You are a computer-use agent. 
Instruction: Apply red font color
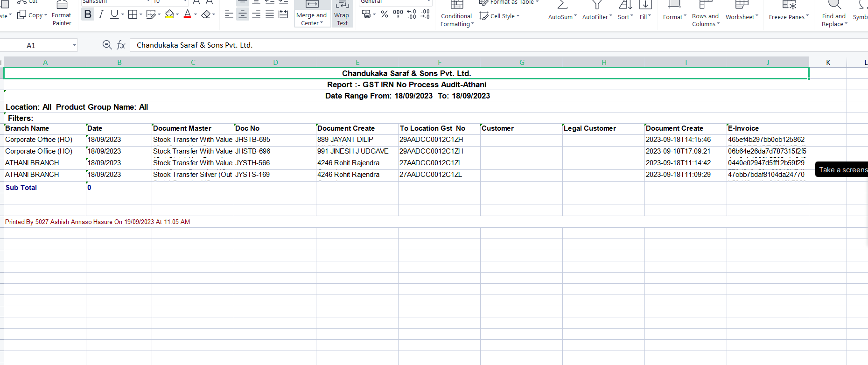187,14
